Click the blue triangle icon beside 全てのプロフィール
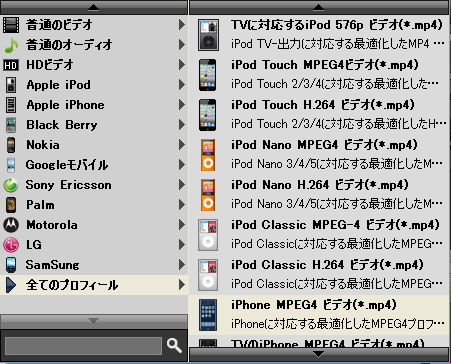Image resolution: width=451 pixels, height=364 pixels. [11, 285]
